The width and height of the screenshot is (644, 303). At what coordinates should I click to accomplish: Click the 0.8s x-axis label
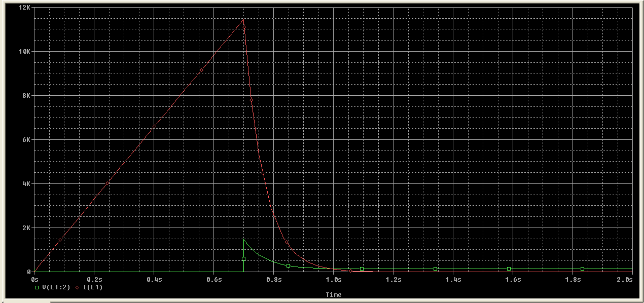tap(274, 279)
